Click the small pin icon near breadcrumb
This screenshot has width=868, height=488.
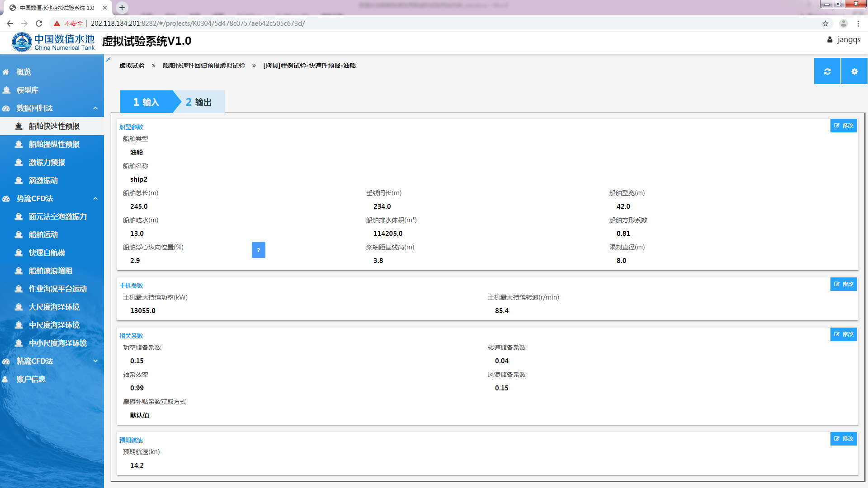pos(108,60)
